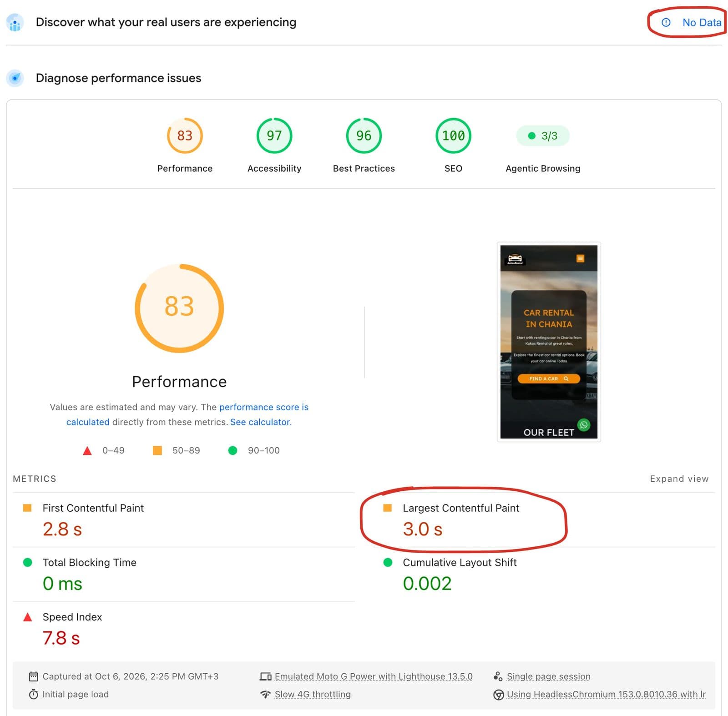Click the green circle Total Blocking Time icon
Viewport: 728px width, 716px height.
27,562
